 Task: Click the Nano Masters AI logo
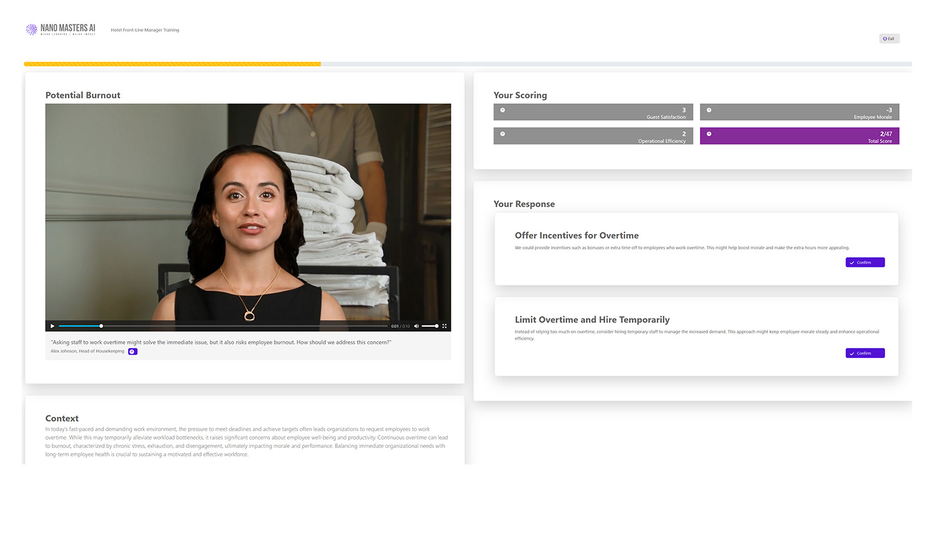point(60,29)
